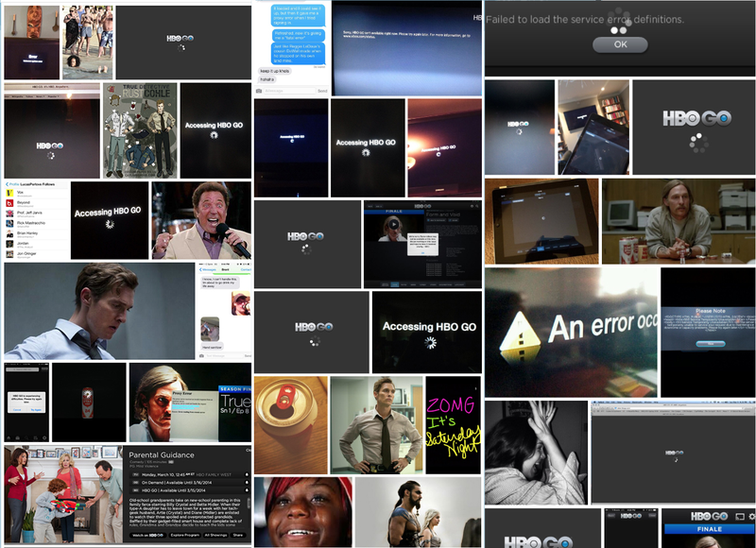Open the 'ZOMG It's Saturday Night' image
This screenshot has width=756, height=548.
[454, 425]
